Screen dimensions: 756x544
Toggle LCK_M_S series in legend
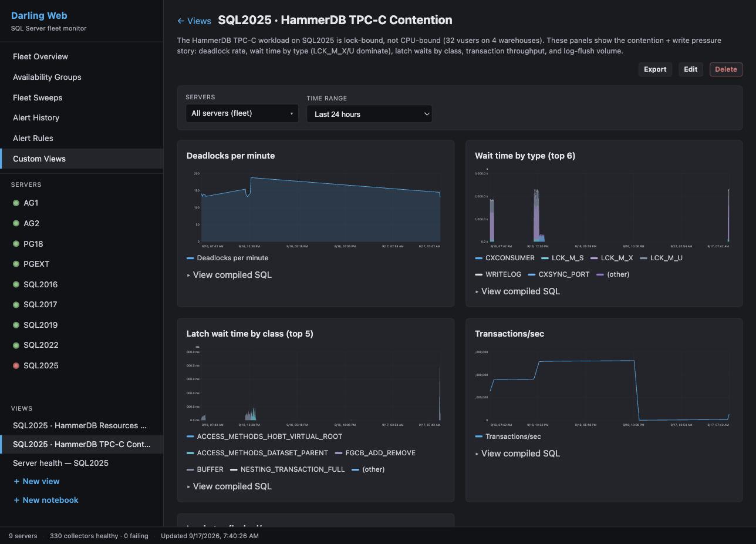(x=562, y=258)
